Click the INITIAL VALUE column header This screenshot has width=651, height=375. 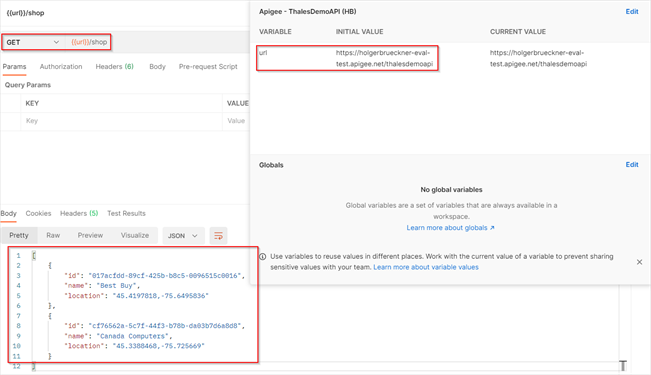[360, 32]
